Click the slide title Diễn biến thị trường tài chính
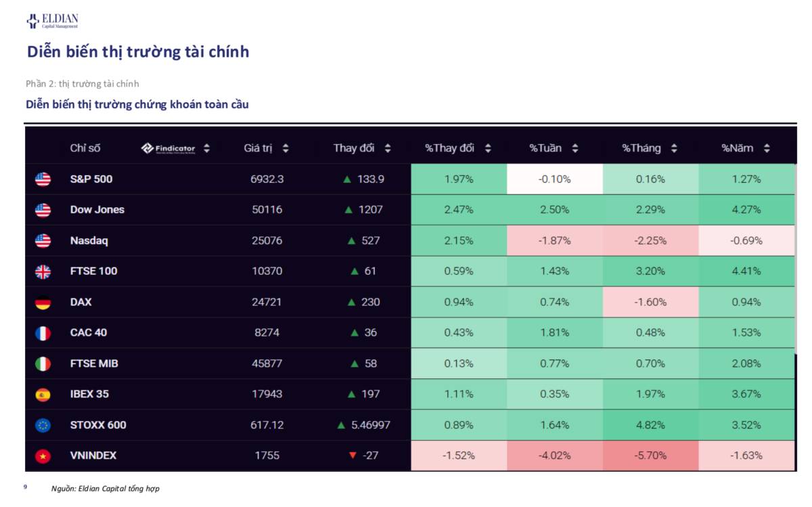 coord(138,52)
